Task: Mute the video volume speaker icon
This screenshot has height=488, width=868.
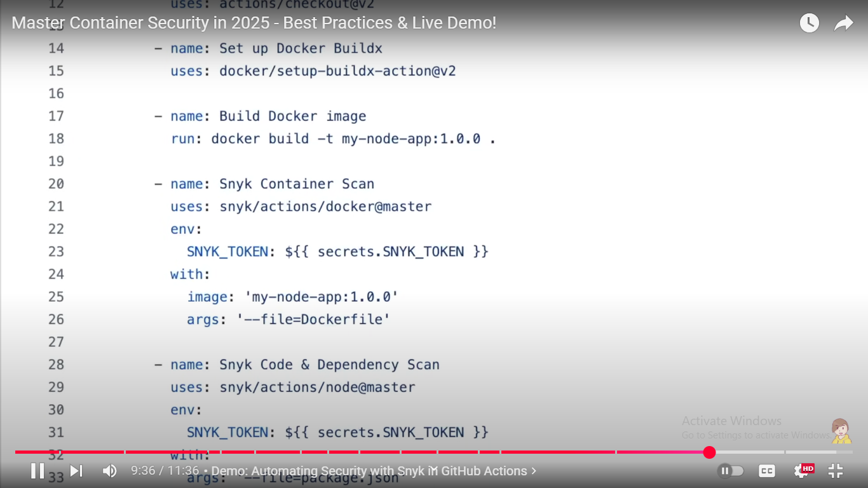Action: click(x=110, y=471)
